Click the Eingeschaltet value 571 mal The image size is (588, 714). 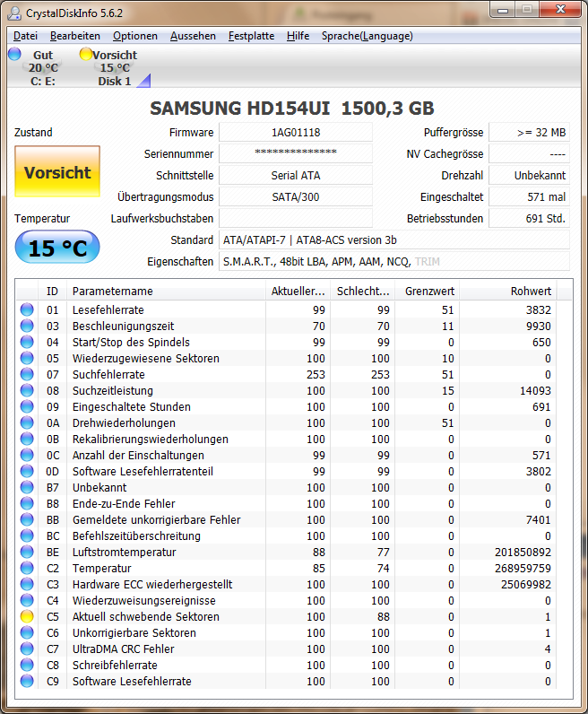click(x=530, y=197)
